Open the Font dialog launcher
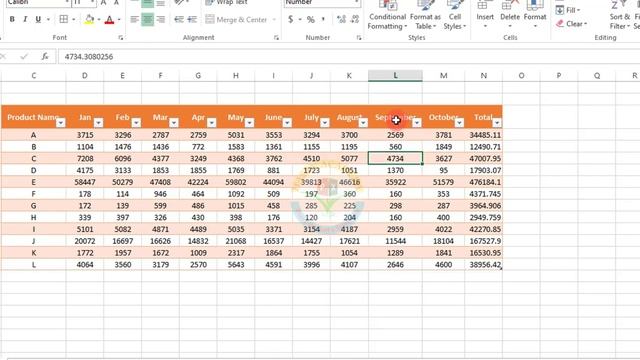Image resolution: width=640 pixels, height=360 pixels. tap(121, 38)
